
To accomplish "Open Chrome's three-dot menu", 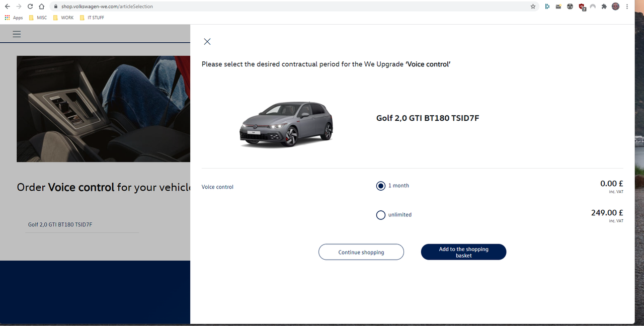I will [x=627, y=7].
